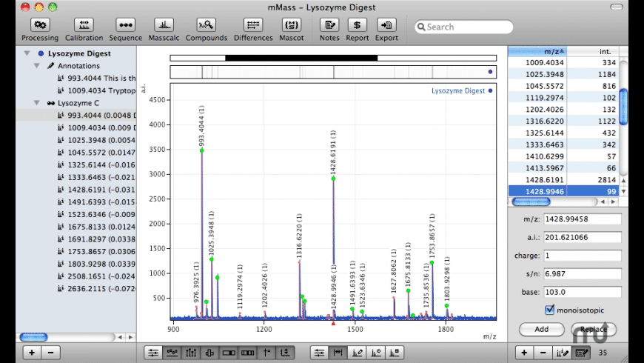The height and width of the screenshot is (363, 644).
Task: Select the spectrum ruler tool
Action: (338, 353)
